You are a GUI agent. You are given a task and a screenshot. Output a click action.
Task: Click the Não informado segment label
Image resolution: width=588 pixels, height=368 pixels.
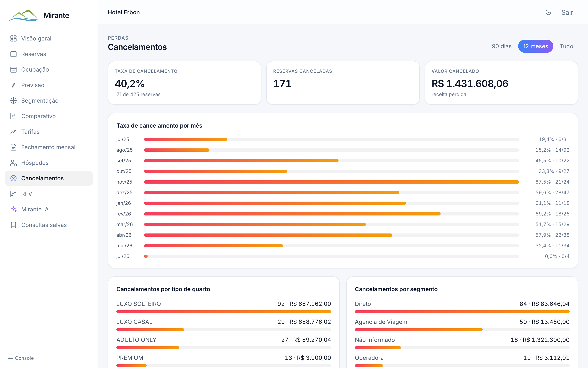tap(375, 340)
